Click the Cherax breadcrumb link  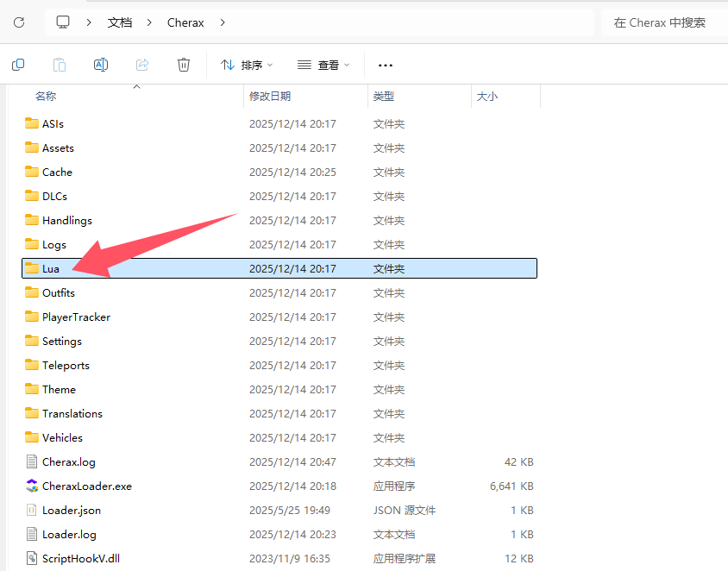tap(185, 22)
